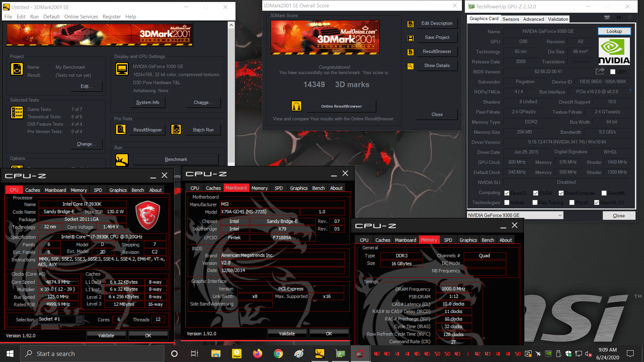The image size is (644, 362).
Task: Click Change... under Selected Tests
Action: (87, 144)
